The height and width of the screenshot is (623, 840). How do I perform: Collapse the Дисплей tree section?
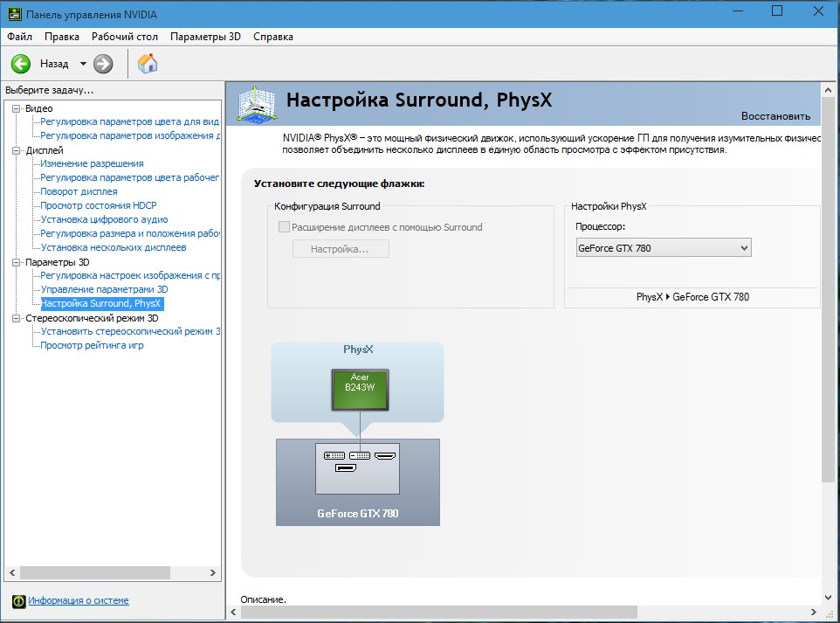click(17, 150)
